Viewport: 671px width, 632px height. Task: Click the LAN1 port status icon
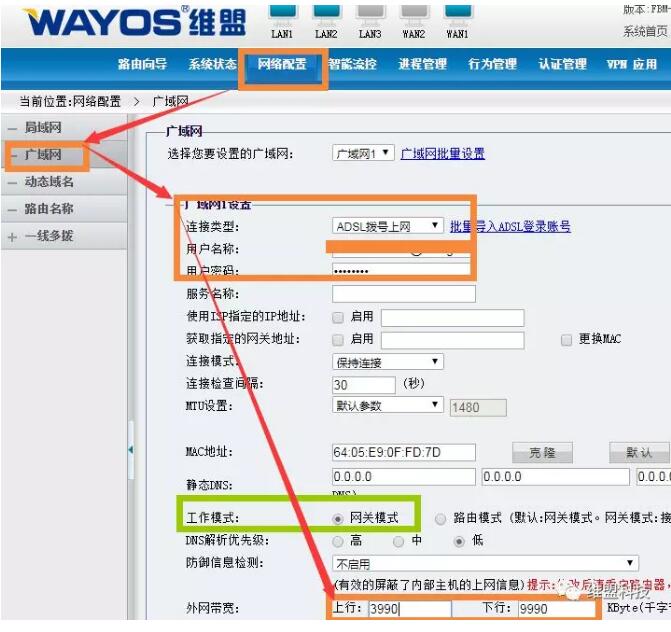[282, 14]
